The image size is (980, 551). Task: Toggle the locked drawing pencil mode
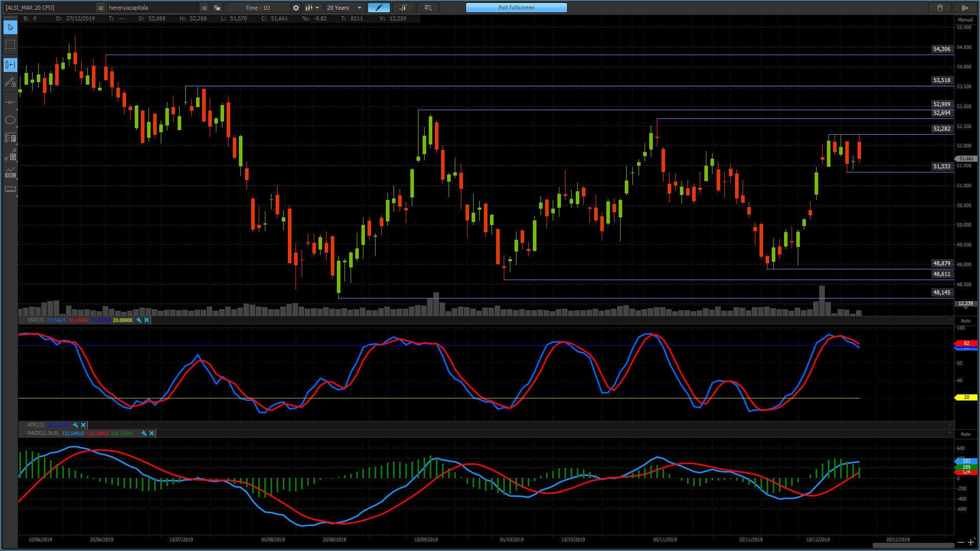pos(10,82)
